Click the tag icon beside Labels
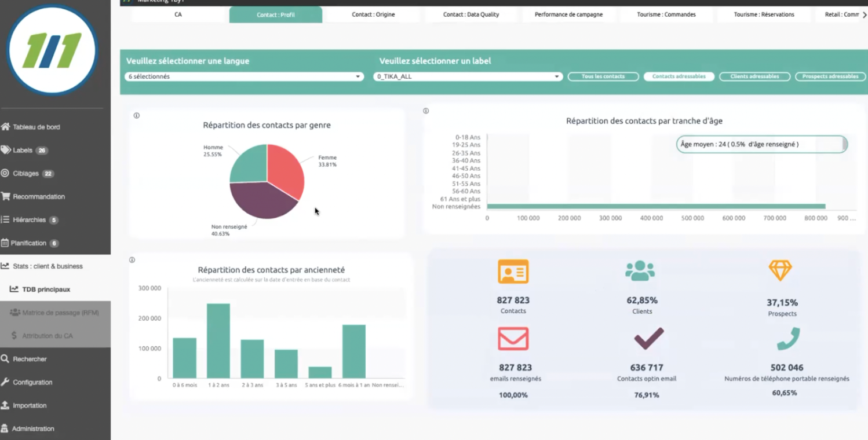868x440 pixels. point(5,150)
